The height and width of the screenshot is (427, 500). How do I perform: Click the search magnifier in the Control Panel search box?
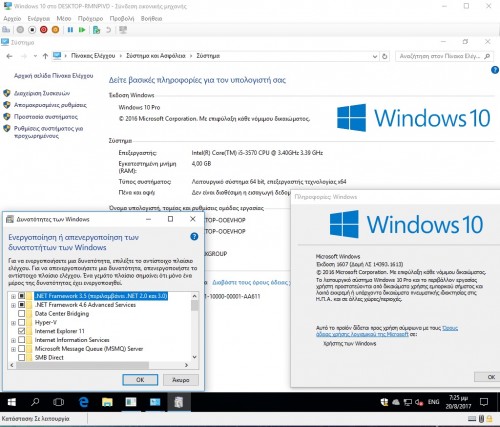[487, 56]
